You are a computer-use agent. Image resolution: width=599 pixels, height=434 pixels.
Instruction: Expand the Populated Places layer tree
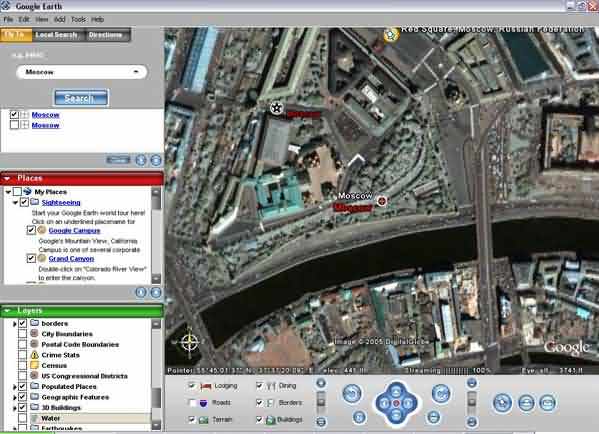click(x=15, y=387)
